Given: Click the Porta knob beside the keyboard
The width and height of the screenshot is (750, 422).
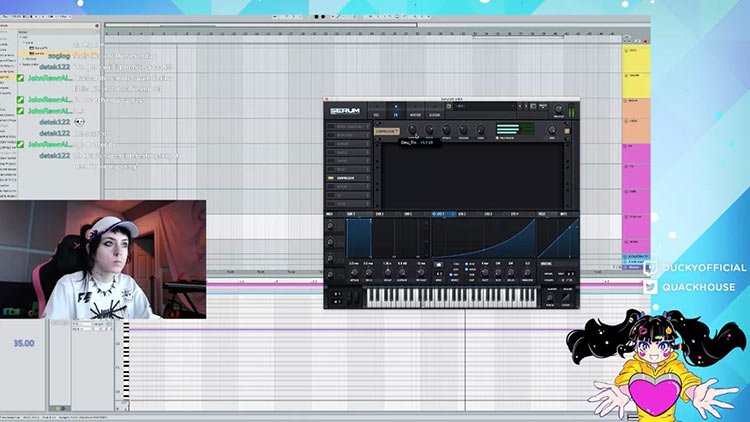Looking at the screenshot, I should 550,298.
